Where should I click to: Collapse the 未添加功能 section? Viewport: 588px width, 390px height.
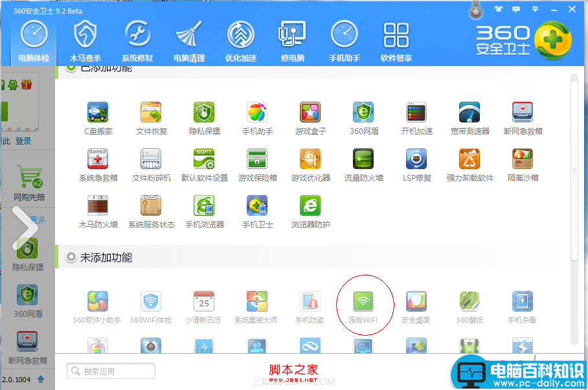71,257
